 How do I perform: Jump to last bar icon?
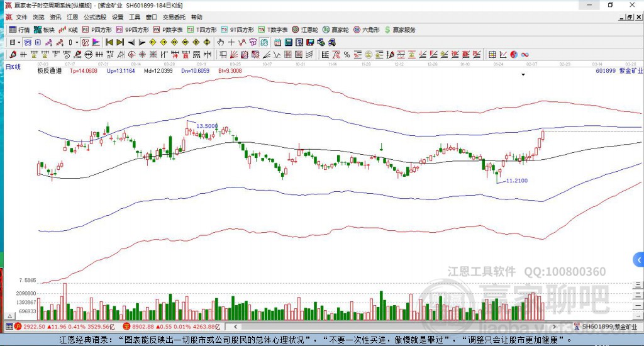[120, 42]
